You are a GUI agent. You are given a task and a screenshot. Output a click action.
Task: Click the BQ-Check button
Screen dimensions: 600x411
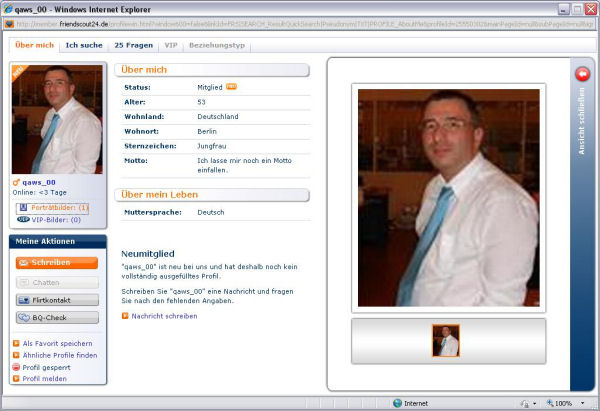pos(57,318)
